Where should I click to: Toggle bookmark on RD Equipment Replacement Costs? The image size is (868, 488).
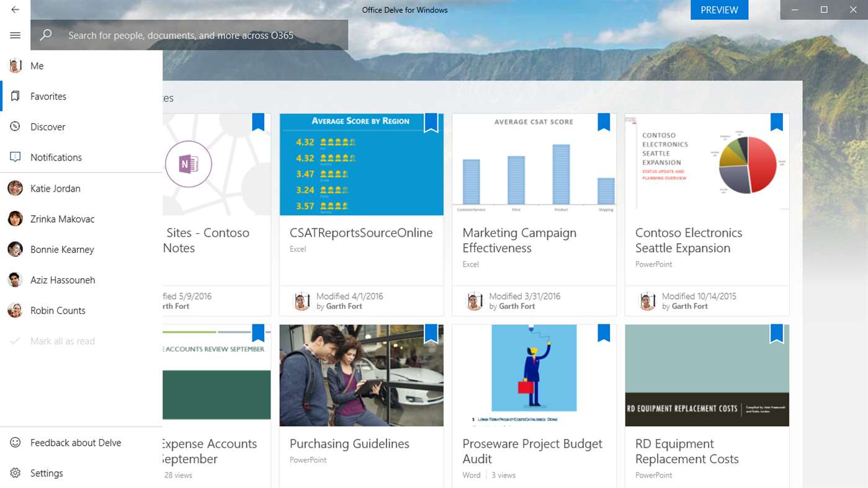777,334
